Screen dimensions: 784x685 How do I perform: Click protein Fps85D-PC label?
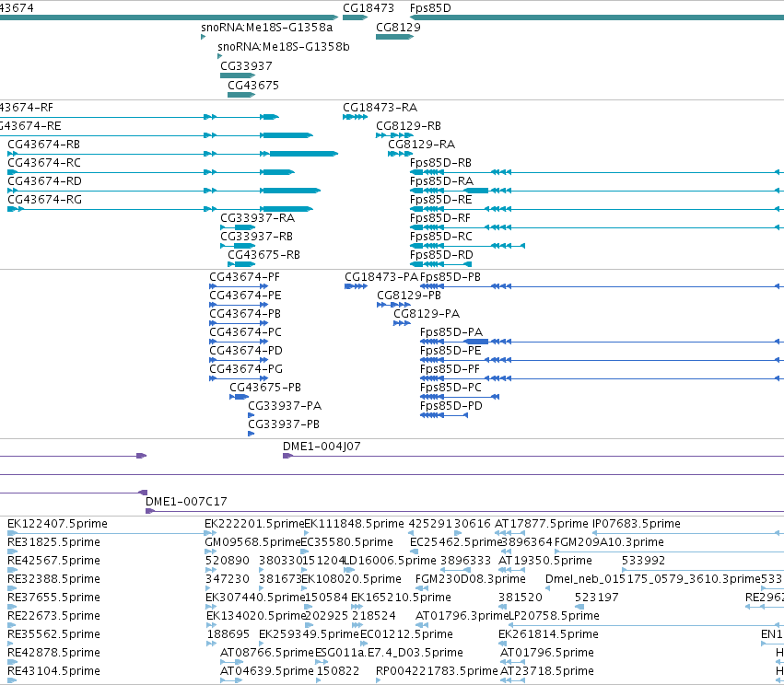(x=451, y=389)
